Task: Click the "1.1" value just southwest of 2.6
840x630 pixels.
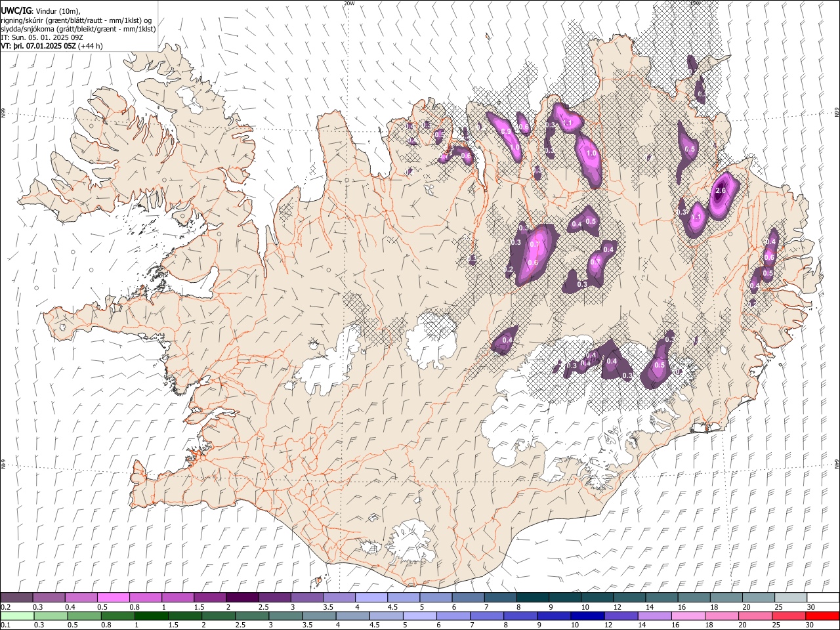Action: tap(697, 217)
